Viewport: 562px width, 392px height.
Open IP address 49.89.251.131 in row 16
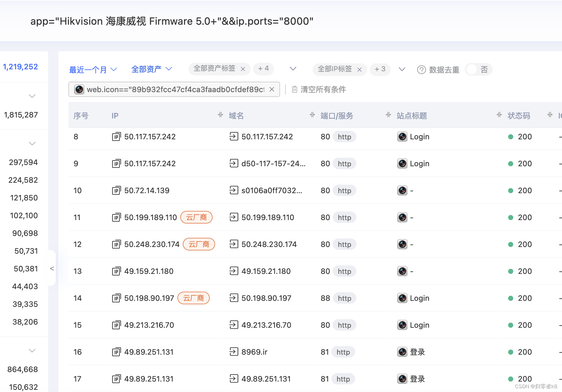tap(149, 352)
